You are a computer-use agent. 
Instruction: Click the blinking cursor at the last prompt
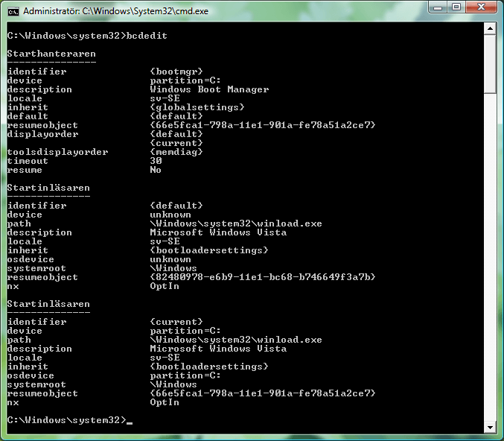130,422
